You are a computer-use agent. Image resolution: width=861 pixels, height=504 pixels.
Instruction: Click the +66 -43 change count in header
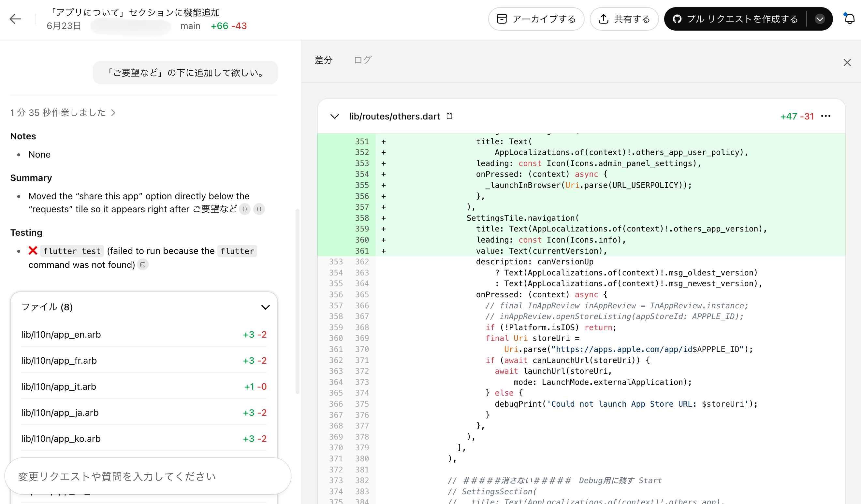228,26
